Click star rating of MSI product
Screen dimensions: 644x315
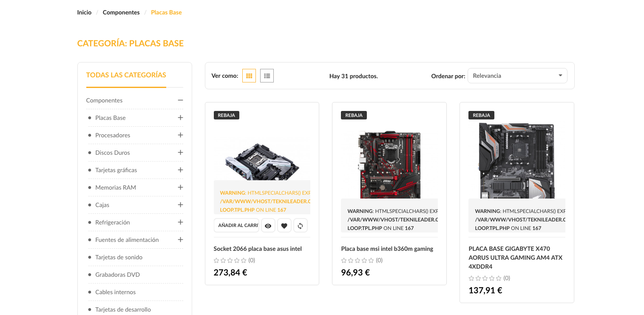pos(357,260)
